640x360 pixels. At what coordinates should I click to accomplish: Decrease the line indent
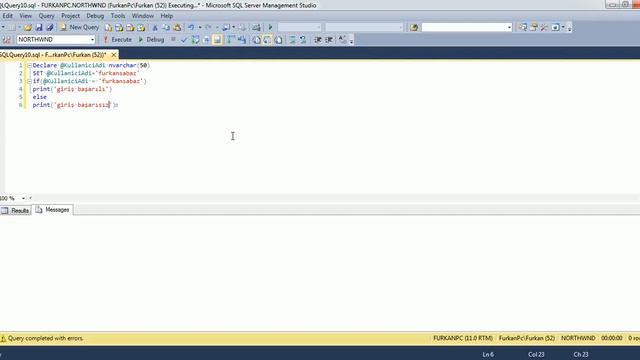click(318, 40)
